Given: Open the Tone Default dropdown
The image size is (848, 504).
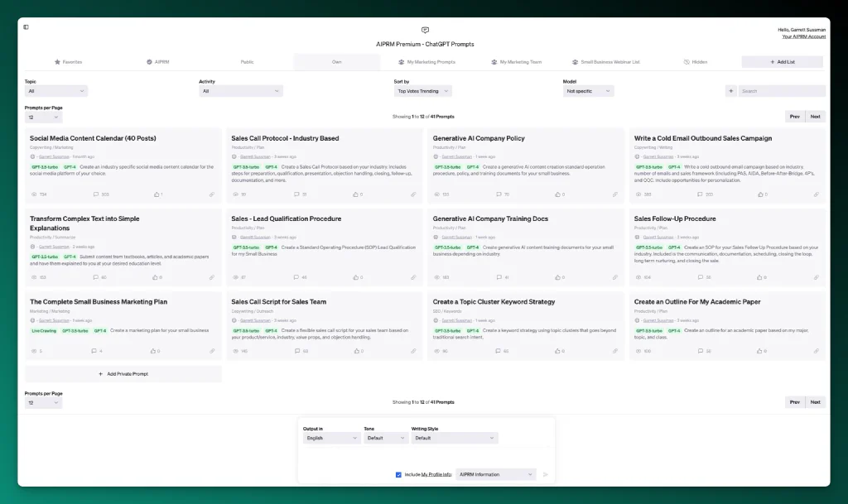Looking at the screenshot, I should (385, 438).
